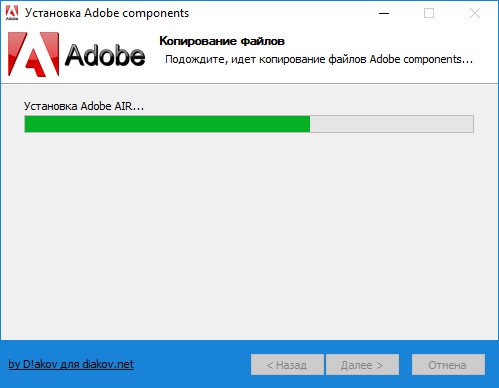Click the disabled maximize window button
Image resolution: width=499 pixels, height=388 pixels.
tap(429, 13)
